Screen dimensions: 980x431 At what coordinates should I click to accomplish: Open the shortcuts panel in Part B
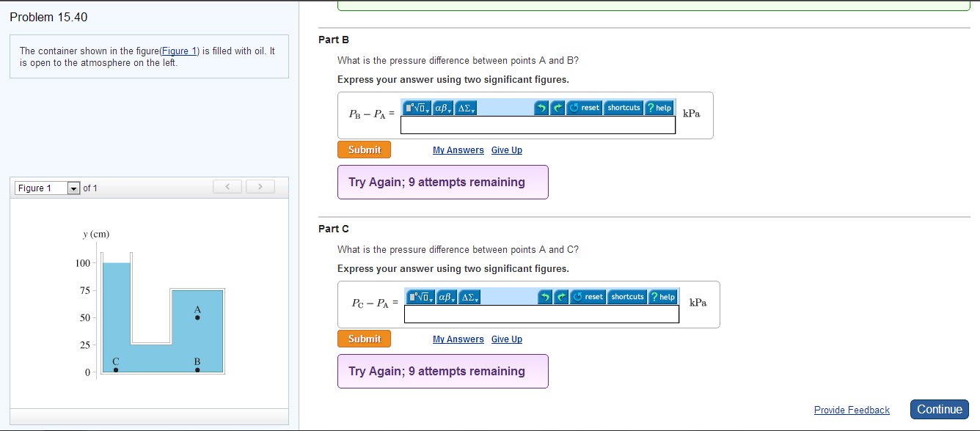coord(623,107)
